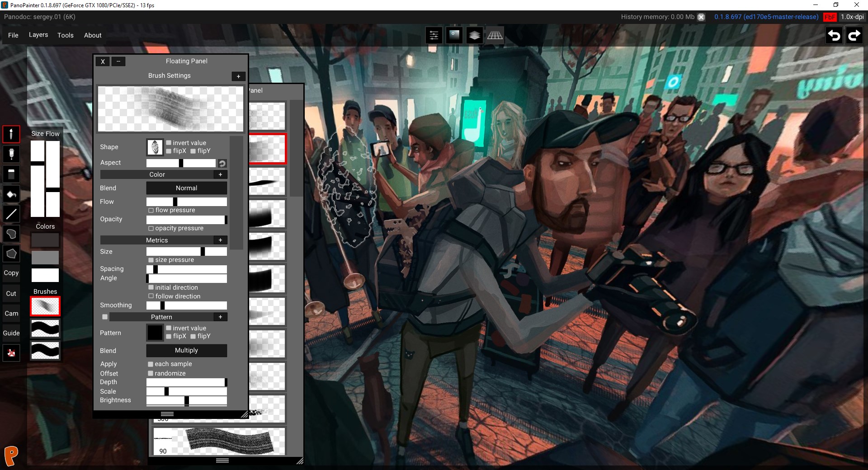Image resolution: width=868 pixels, height=470 pixels.
Task: Select the Line tool
Action: (x=11, y=214)
